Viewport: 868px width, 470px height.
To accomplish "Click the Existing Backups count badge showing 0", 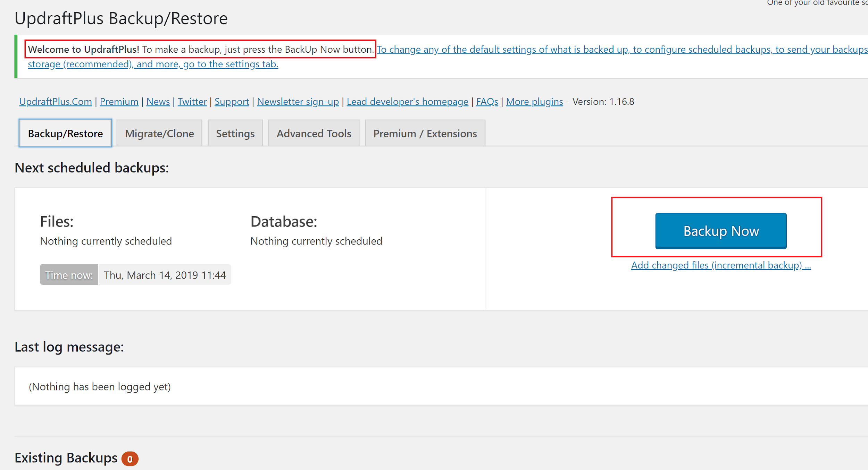I will (x=130, y=459).
